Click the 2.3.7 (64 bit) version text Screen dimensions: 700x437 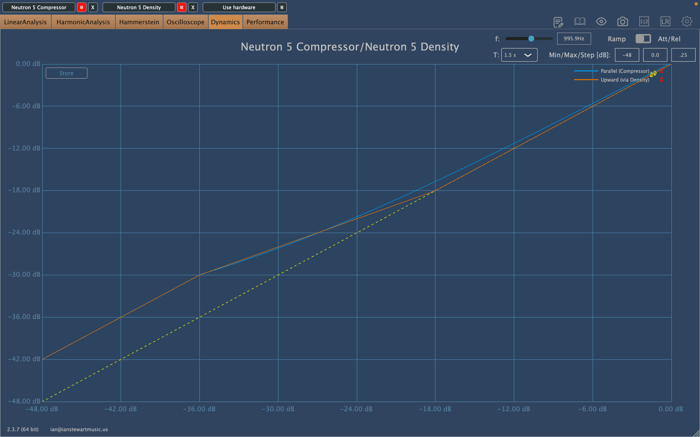click(22, 429)
